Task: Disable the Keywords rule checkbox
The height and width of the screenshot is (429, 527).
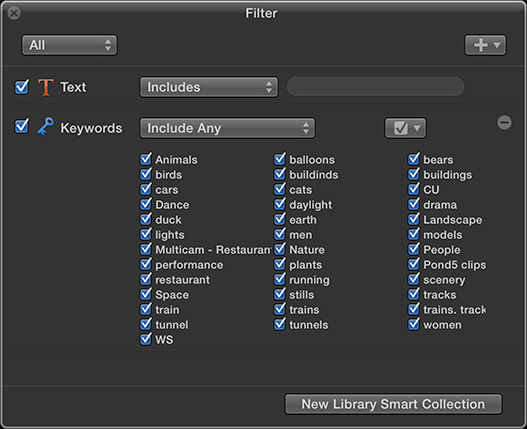Action: point(22,127)
